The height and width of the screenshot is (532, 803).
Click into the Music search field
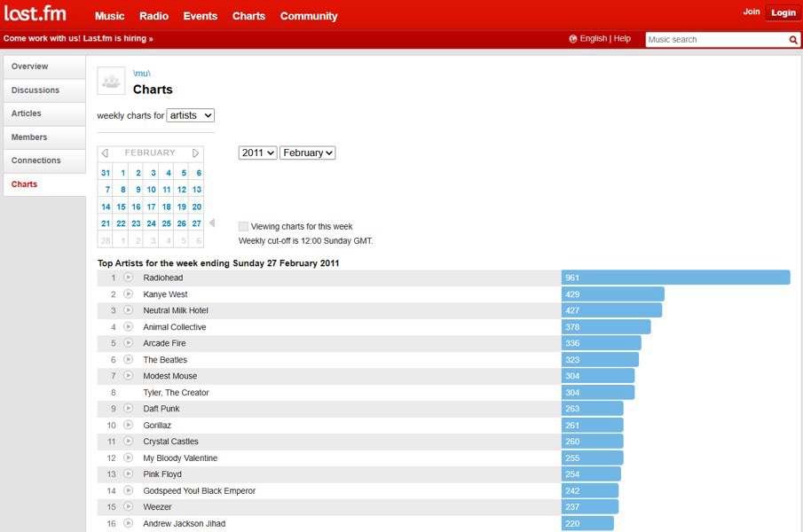point(717,39)
